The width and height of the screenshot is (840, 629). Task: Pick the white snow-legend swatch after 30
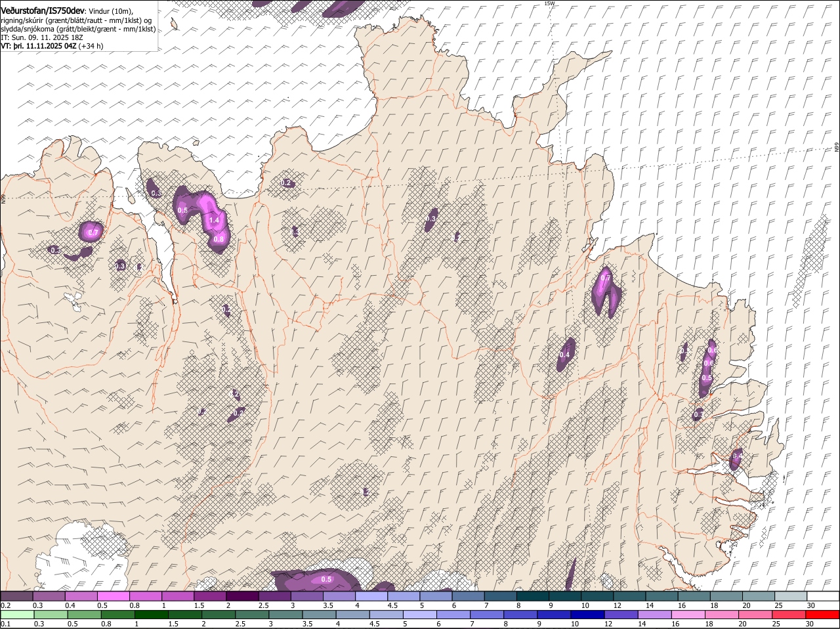824,596
